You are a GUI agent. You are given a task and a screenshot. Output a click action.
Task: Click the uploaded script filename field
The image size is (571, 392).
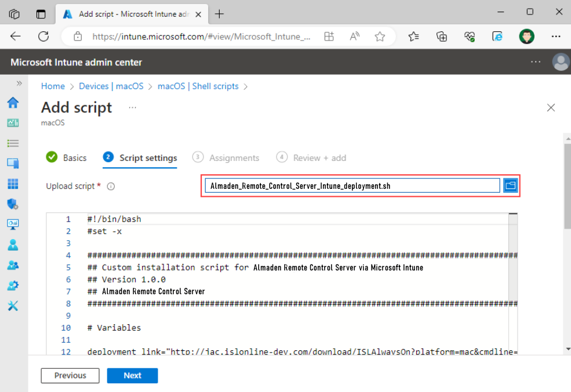pyautogui.click(x=352, y=186)
